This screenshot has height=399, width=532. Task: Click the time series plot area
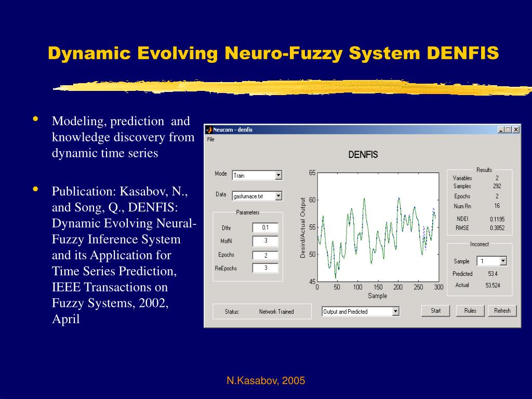(x=378, y=227)
